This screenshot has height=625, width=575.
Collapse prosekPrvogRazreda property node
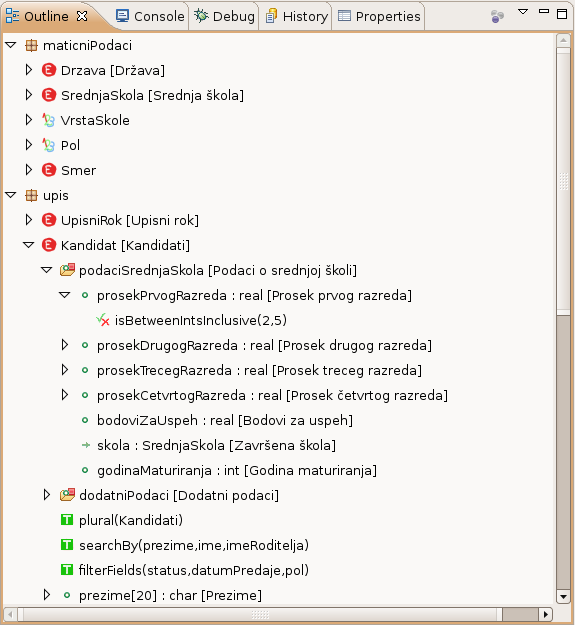click(65, 295)
